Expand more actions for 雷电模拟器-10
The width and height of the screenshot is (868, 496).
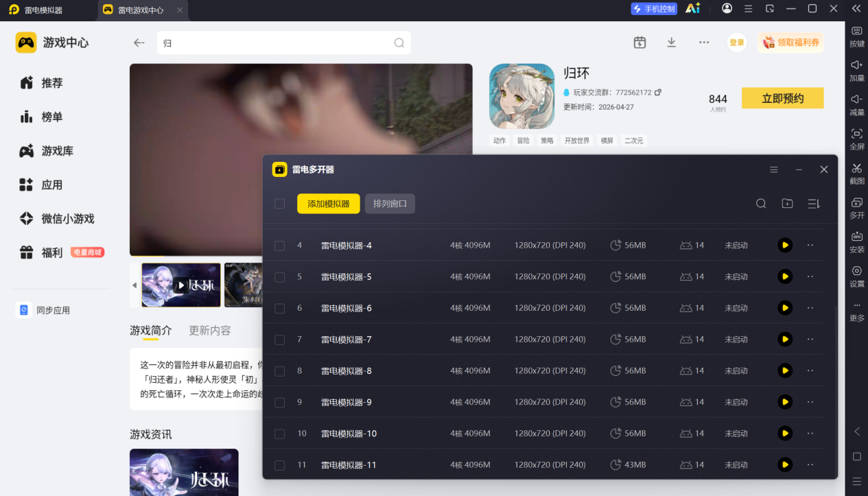point(810,434)
